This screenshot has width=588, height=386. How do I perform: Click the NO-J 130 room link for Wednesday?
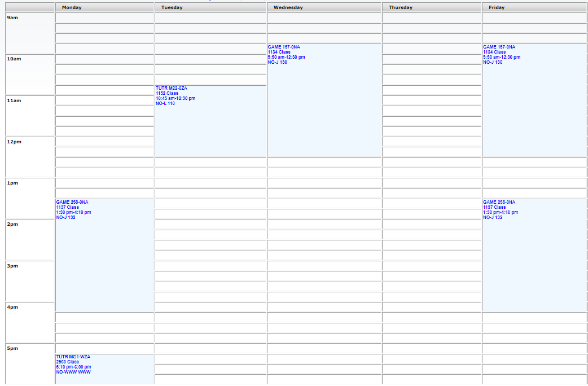point(276,62)
